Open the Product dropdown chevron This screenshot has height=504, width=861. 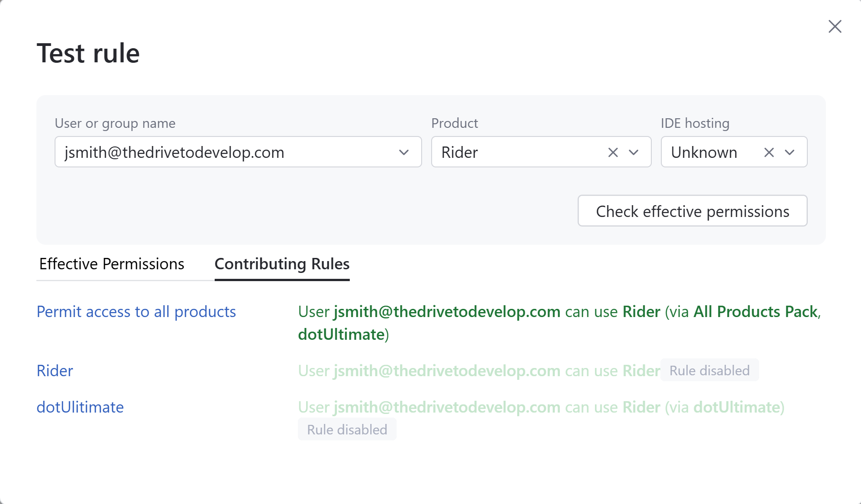634,152
